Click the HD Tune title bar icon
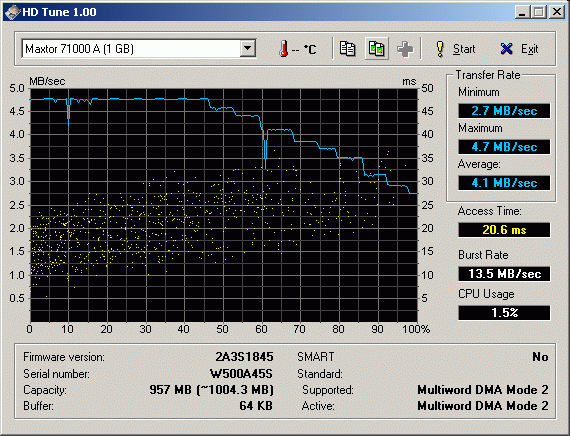570x436 pixels. coord(12,12)
